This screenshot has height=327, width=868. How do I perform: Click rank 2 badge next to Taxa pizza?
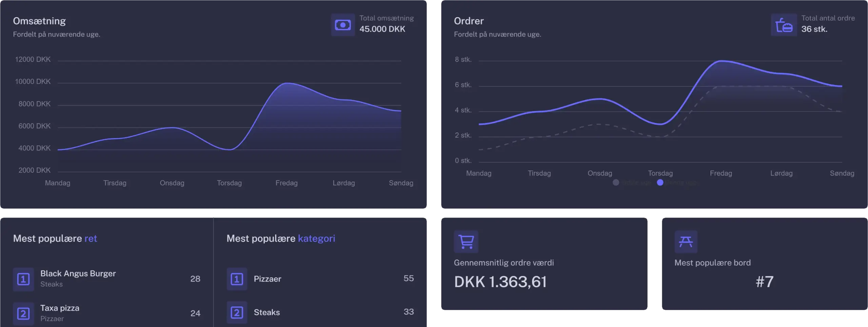click(23, 313)
